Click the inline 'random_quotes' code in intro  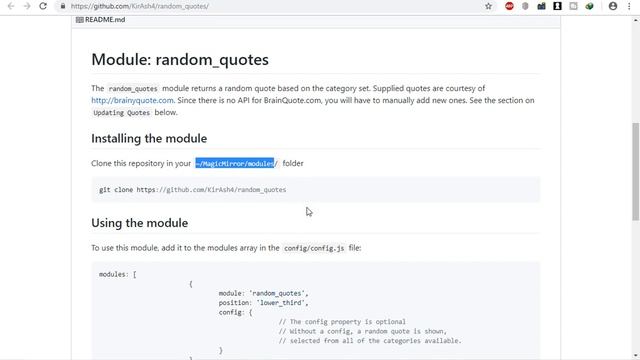(x=133, y=89)
